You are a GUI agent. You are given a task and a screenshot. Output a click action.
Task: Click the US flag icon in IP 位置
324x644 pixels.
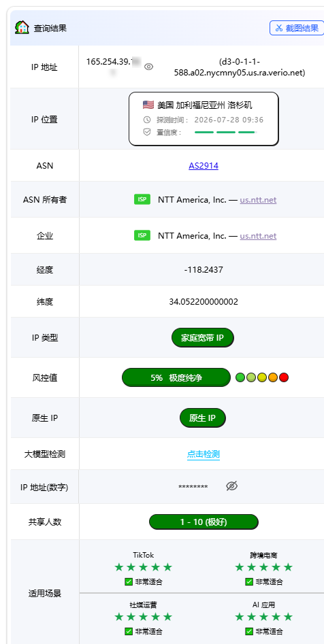148,105
